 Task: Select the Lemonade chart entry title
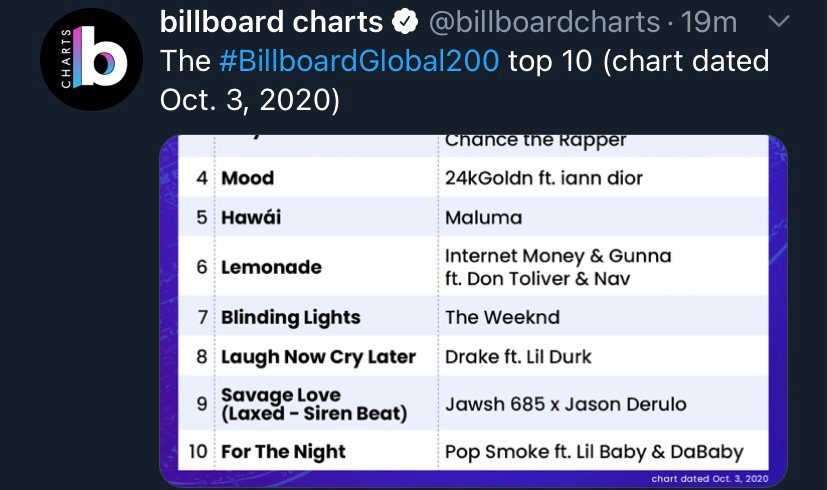pyautogui.click(x=271, y=267)
